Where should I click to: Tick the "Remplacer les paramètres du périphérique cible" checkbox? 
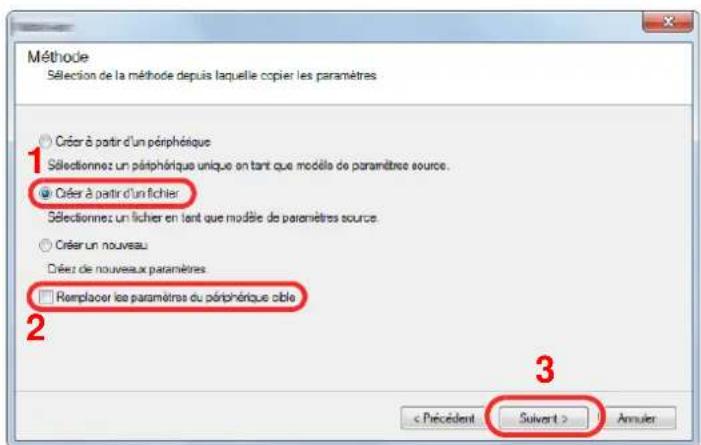point(46,297)
